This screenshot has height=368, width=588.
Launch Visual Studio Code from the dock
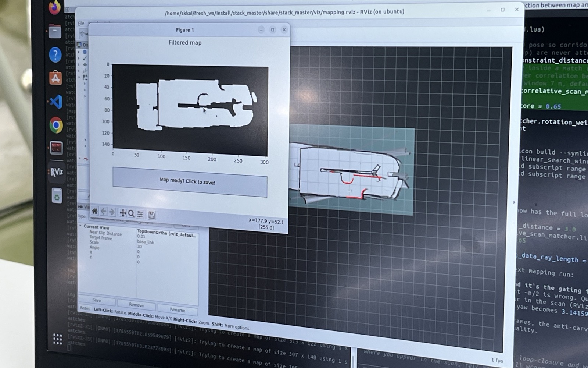[56, 102]
